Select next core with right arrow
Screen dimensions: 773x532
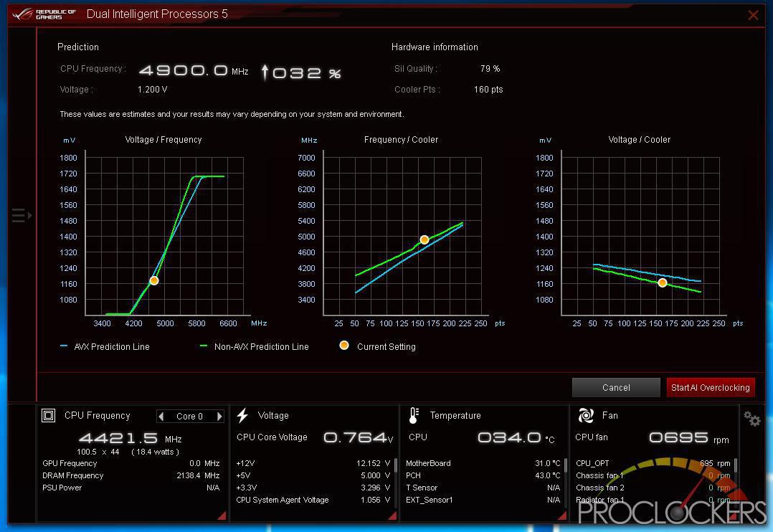point(219,416)
